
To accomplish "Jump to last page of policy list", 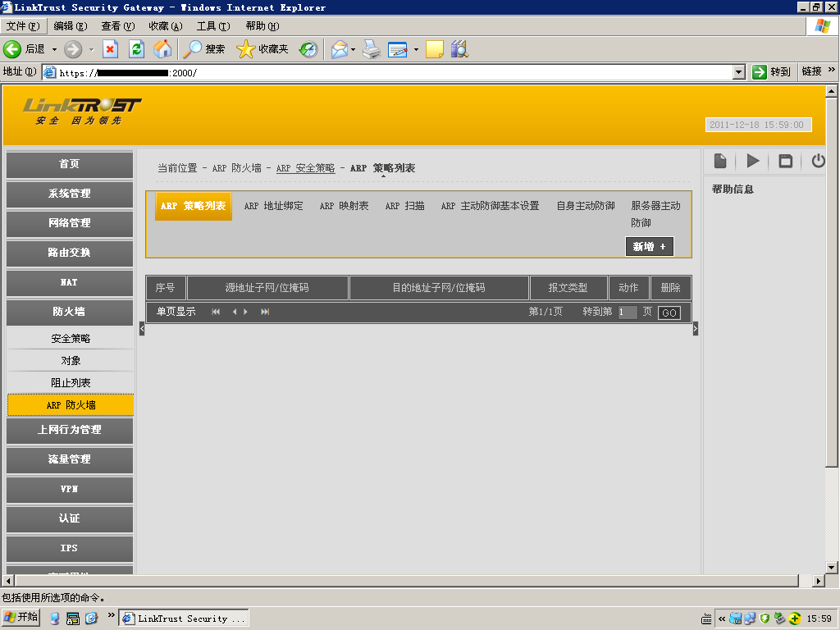I will (x=265, y=312).
